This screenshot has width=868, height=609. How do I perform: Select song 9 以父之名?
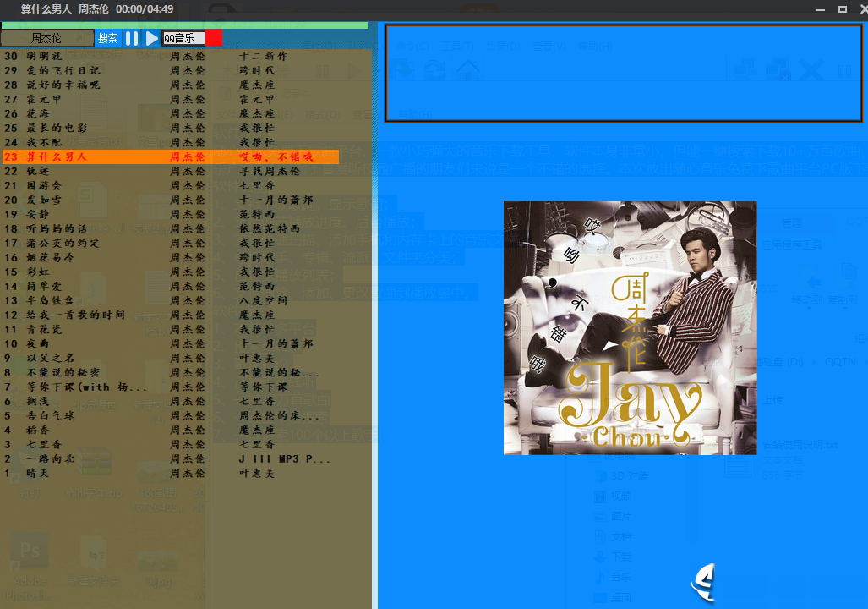[171, 359]
